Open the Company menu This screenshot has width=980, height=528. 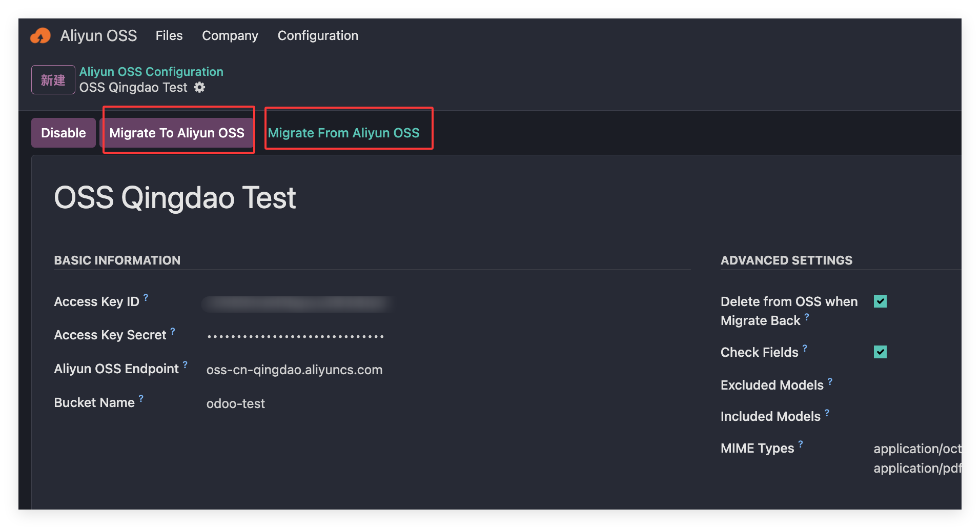[230, 36]
